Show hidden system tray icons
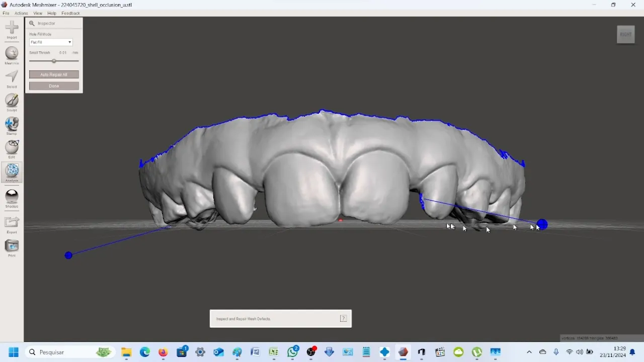The image size is (644, 362). click(529, 352)
